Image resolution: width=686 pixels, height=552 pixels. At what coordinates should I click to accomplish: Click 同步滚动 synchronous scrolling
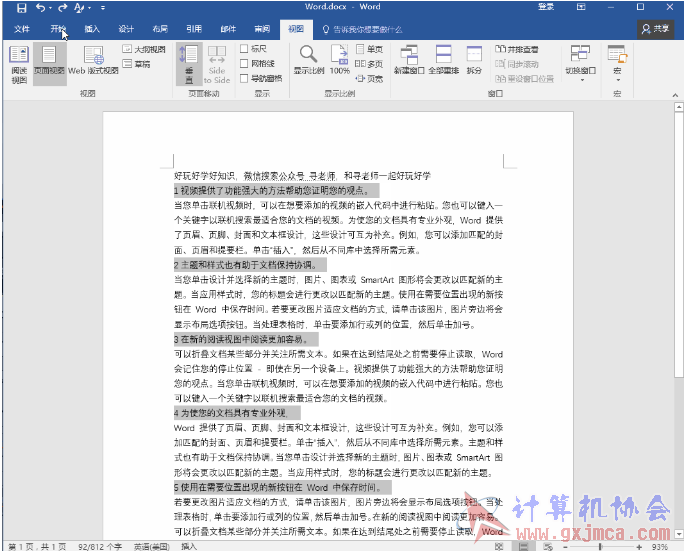click(x=517, y=64)
